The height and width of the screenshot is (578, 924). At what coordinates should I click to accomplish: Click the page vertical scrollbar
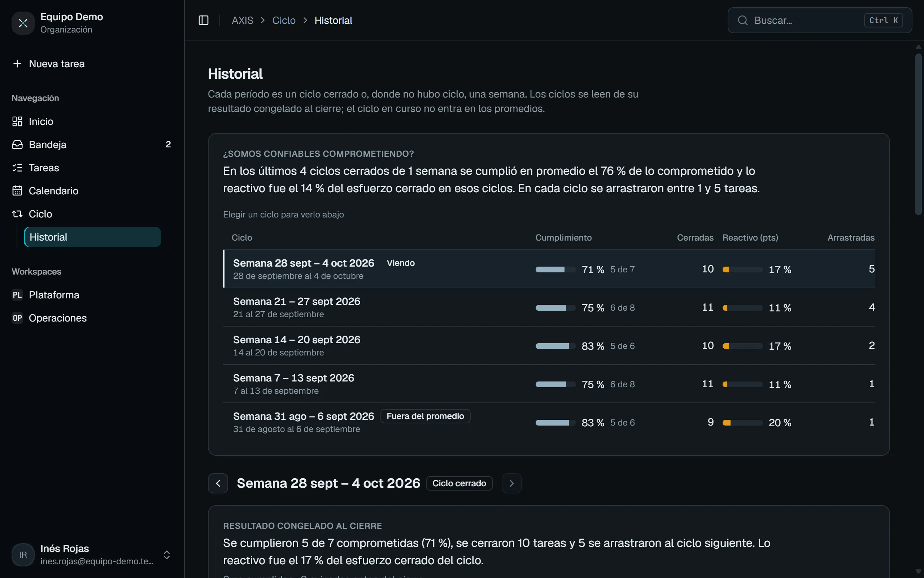point(918,134)
